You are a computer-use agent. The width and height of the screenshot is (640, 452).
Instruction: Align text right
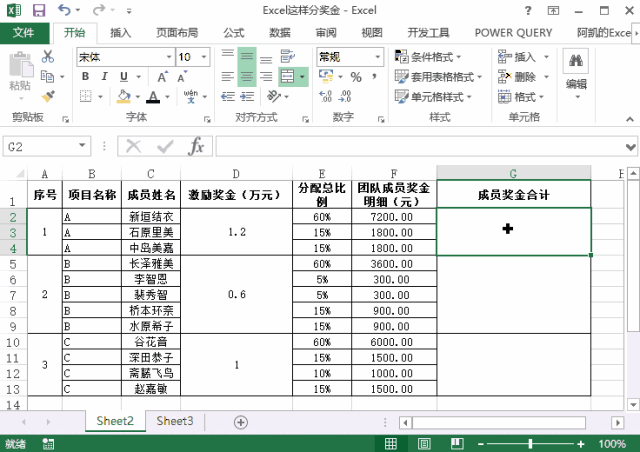click(266, 76)
